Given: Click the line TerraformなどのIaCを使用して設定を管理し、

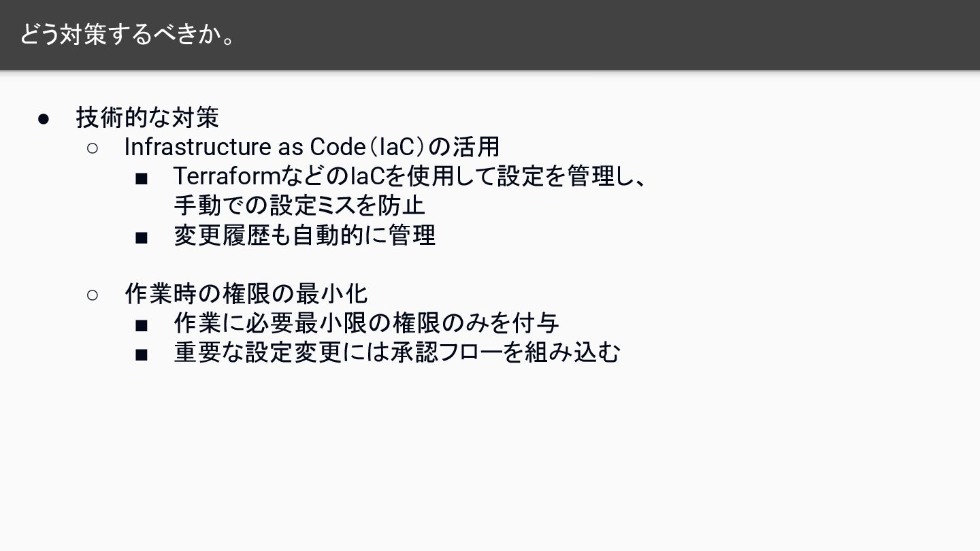Looking at the screenshot, I should 409,176.
